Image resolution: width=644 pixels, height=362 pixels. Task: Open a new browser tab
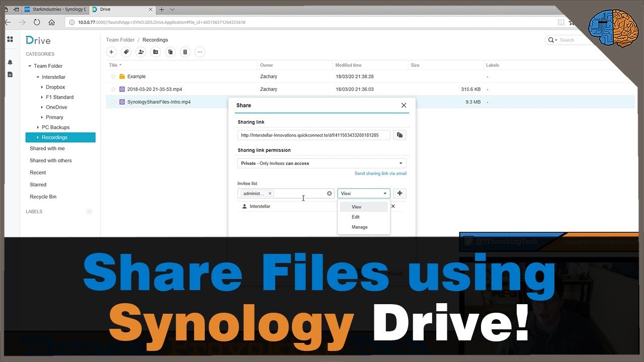click(162, 9)
